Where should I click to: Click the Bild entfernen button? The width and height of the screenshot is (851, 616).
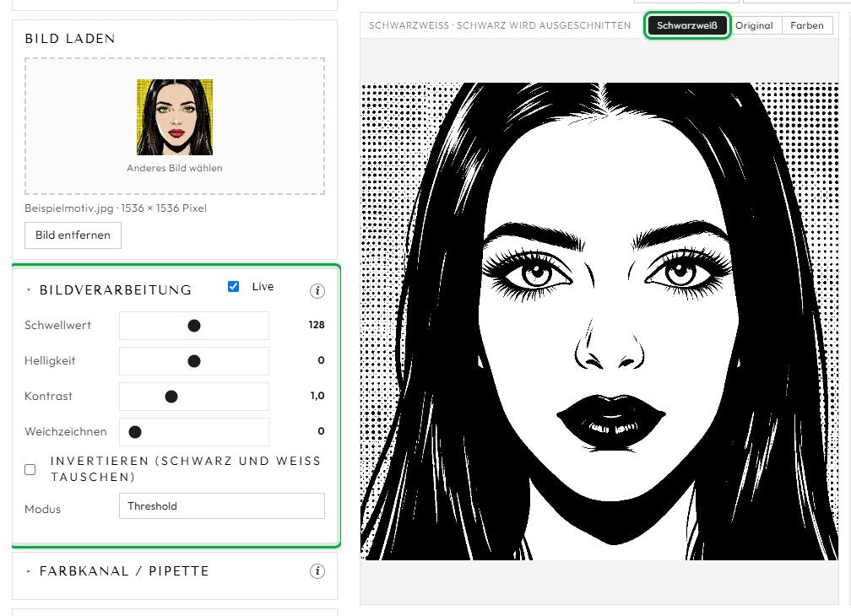tap(73, 235)
